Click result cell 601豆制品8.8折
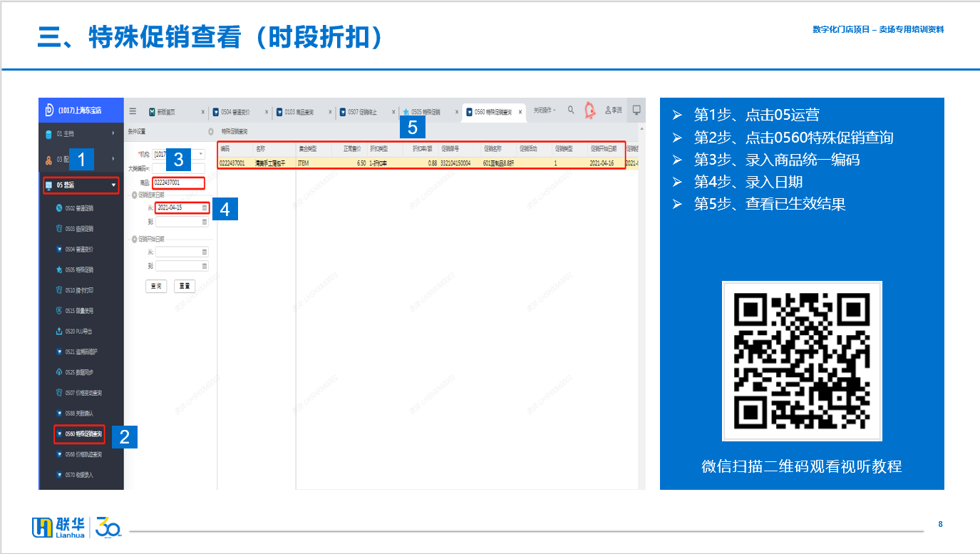This screenshot has width=980, height=554. coord(499,163)
